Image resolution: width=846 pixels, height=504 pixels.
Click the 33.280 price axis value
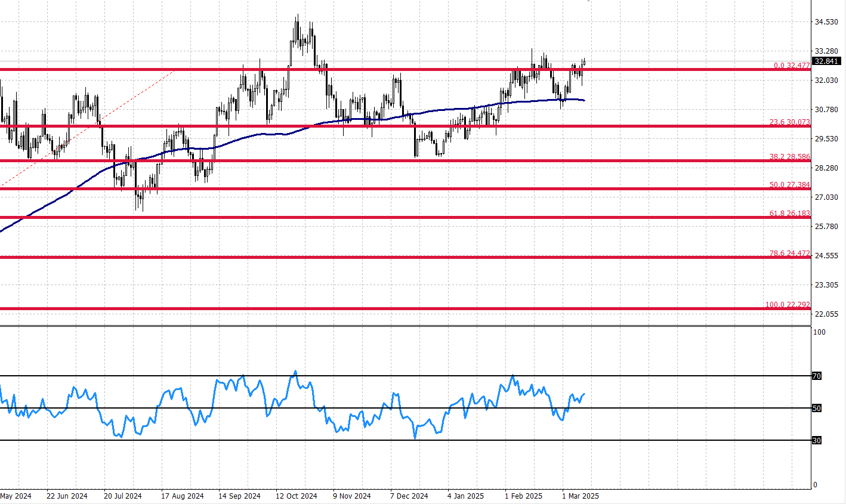(826, 51)
